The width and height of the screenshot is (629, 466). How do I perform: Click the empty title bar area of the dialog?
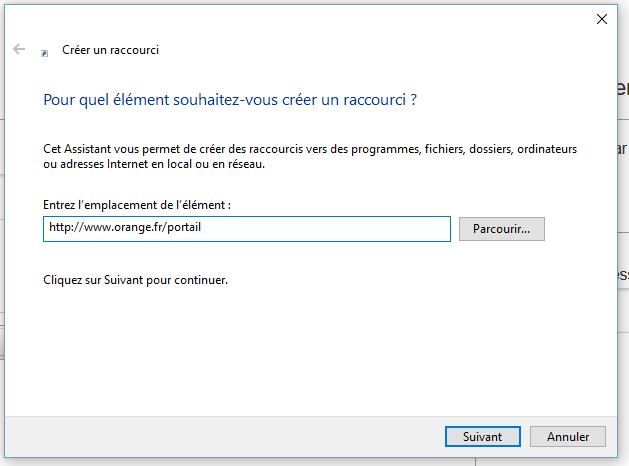[x=300, y=18]
